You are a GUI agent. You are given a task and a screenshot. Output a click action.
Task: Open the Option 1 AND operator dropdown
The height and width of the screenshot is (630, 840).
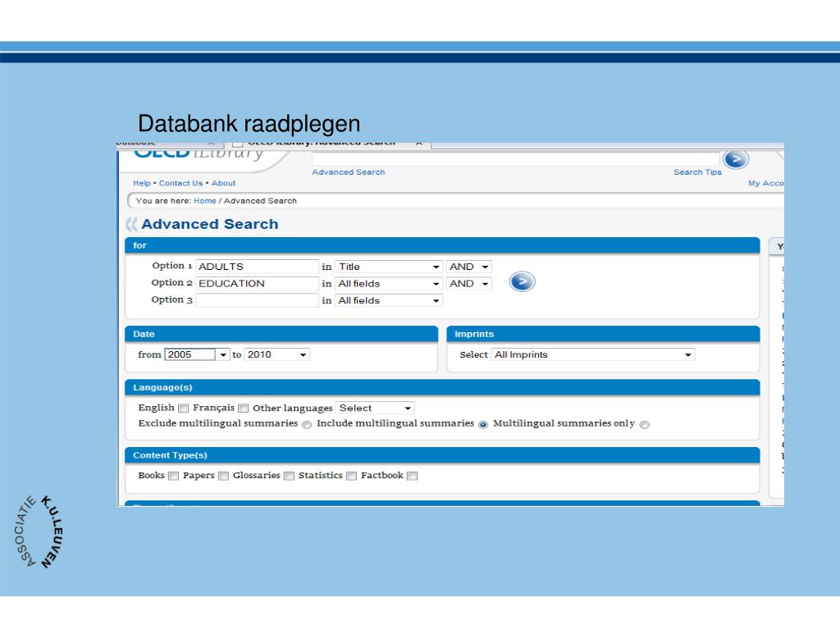[x=468, y=267]
